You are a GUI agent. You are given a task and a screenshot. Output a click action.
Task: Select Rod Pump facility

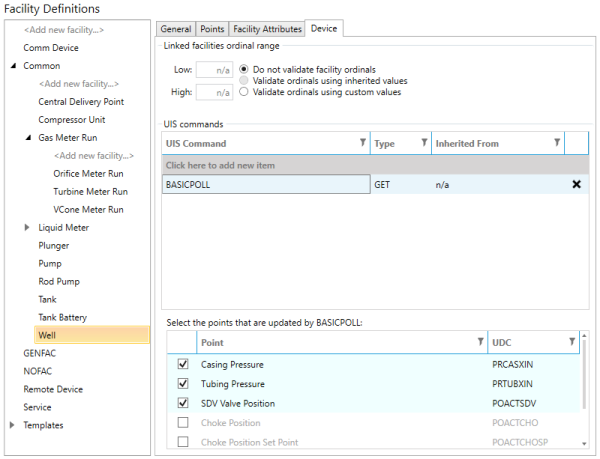59,282
